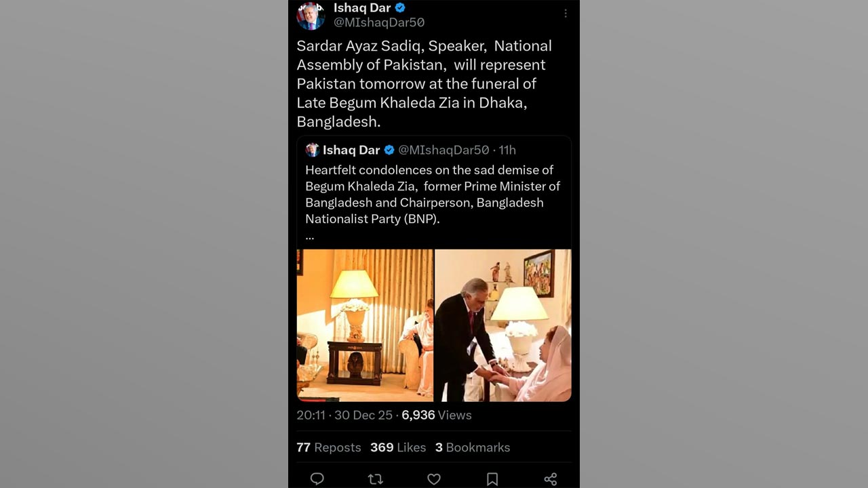View the 77 Reposts list
This screenshot has height=488, width=868.
329,447
